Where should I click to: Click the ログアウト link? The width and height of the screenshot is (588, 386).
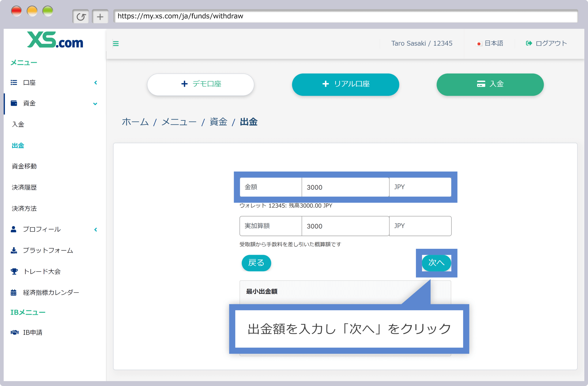547,44
